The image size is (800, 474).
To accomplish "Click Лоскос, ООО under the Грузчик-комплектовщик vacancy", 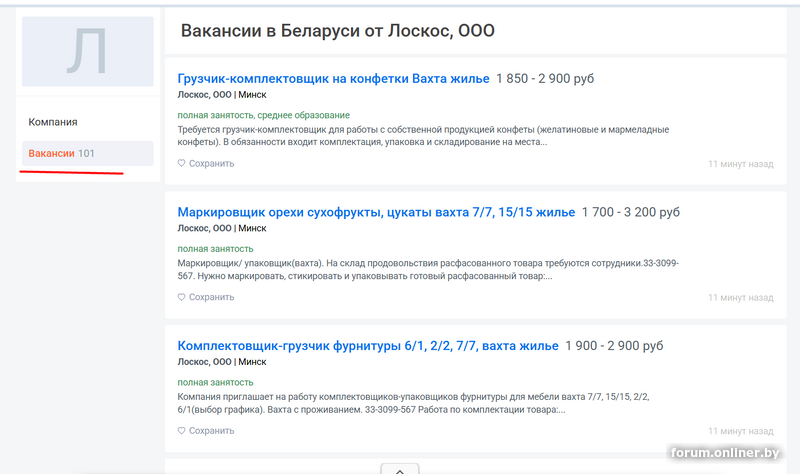I will (204, 95).
